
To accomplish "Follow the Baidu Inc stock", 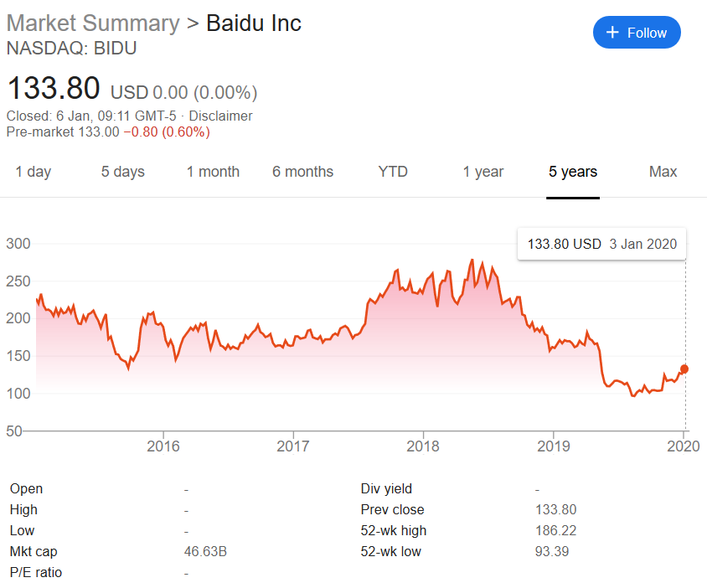I will 637,33.
